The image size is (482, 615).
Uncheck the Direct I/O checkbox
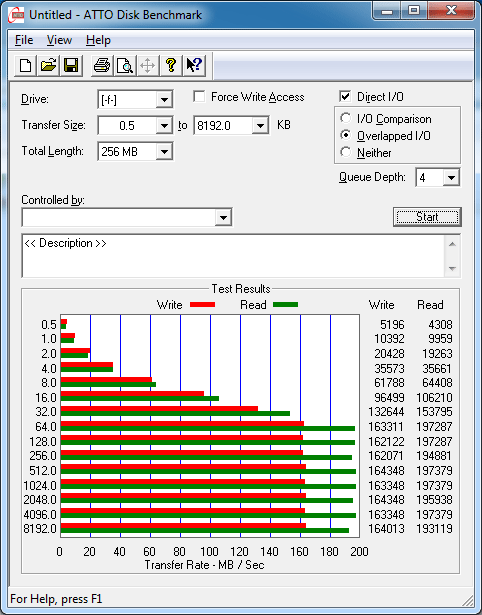point(345,96)
